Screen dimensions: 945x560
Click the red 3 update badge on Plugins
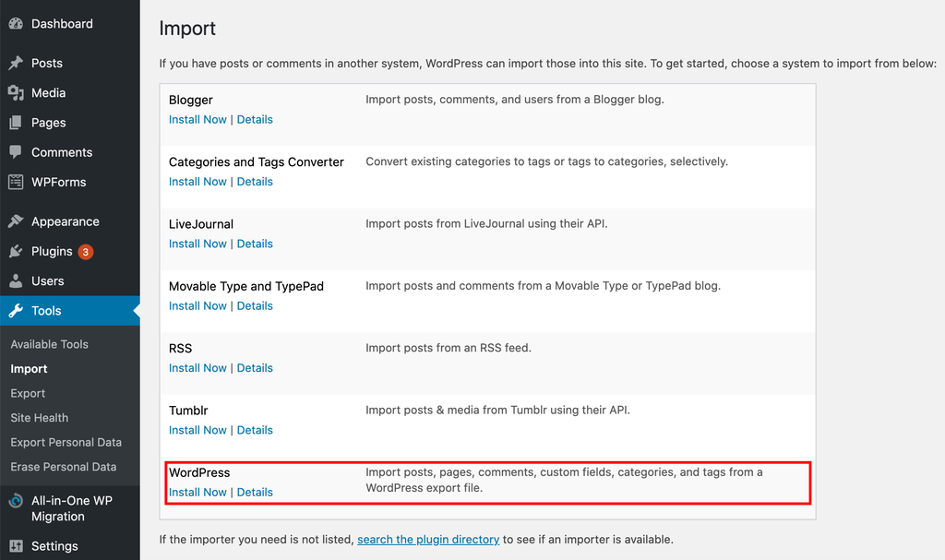84,250
